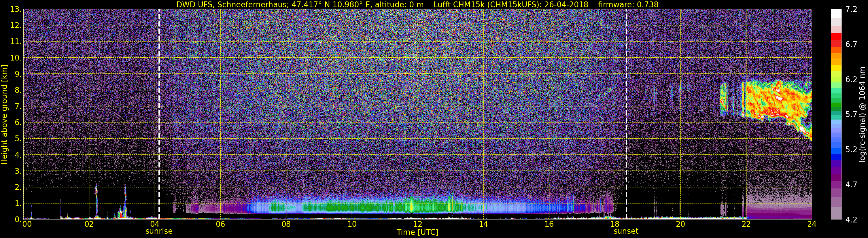Click the height axis tick '9.'

pos(18,74)
